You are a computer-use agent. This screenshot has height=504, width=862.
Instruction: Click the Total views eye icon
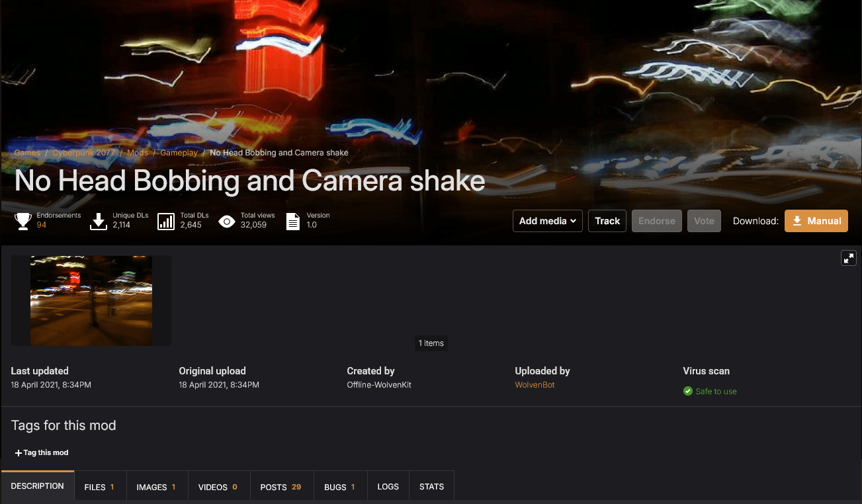click(227, 221)
